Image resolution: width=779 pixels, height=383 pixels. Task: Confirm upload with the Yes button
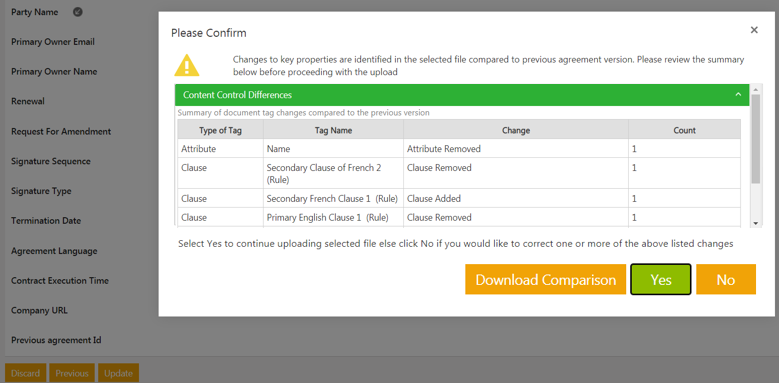[x=661, y=280]
